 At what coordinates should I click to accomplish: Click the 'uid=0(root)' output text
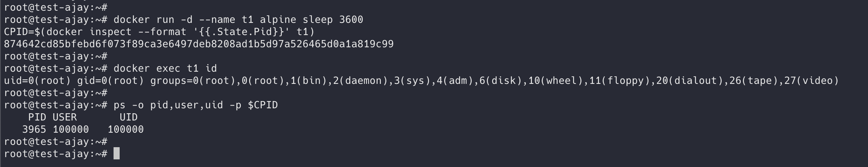(x=37, y=80)
